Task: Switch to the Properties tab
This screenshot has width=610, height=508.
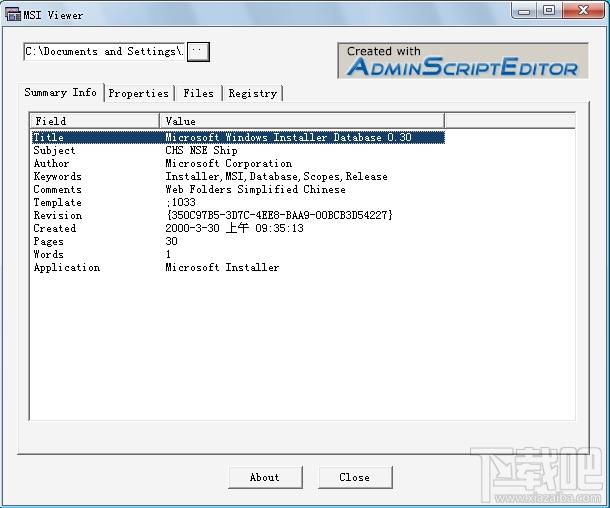Action: pyautogui.click(x=138, y=93)
